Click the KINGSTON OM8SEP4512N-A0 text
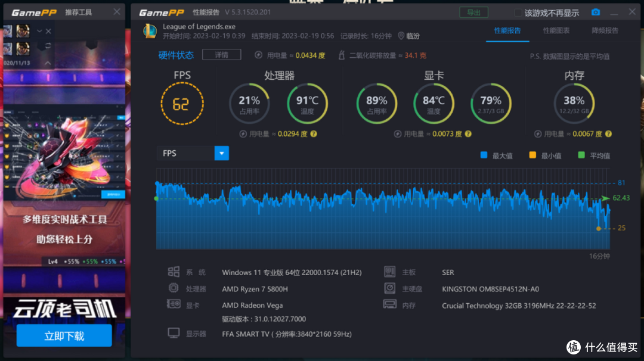 point(490,289)
